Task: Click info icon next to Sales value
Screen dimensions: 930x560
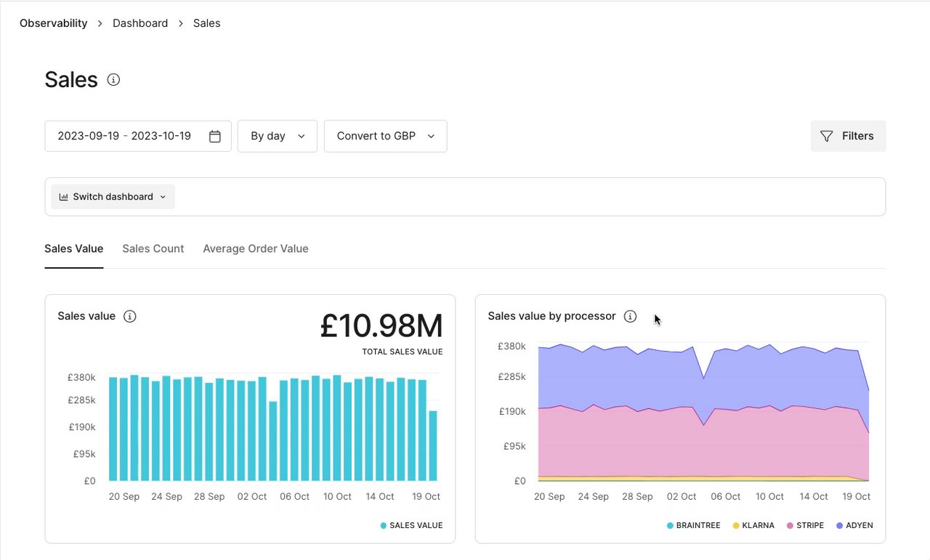Action: pyautogui.click(x=130, y=316)
